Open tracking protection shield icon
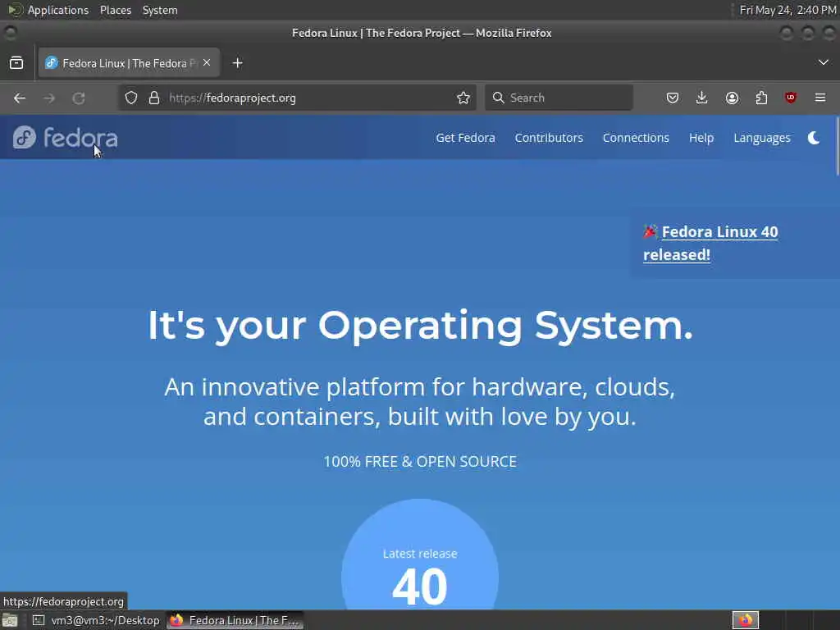 [x=131, y=98]
